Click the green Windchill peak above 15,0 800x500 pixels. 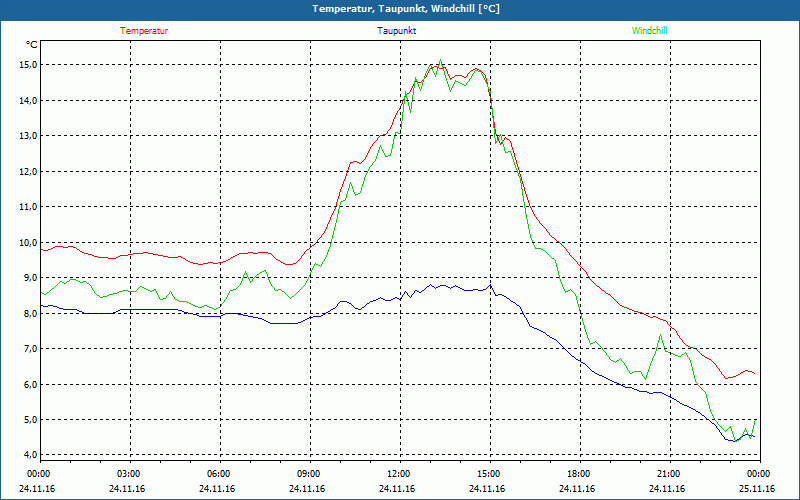click(440, 60)
